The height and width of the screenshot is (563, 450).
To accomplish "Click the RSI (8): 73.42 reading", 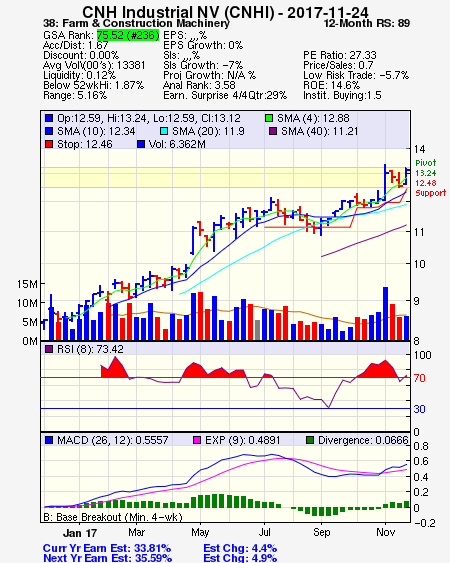I will [x=90, y=349].
